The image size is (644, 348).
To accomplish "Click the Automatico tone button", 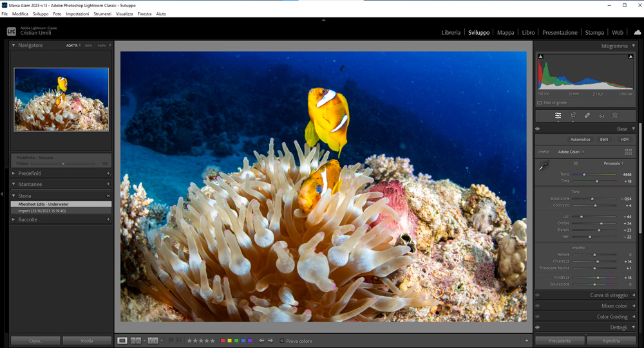I will [x=580, y=140].
